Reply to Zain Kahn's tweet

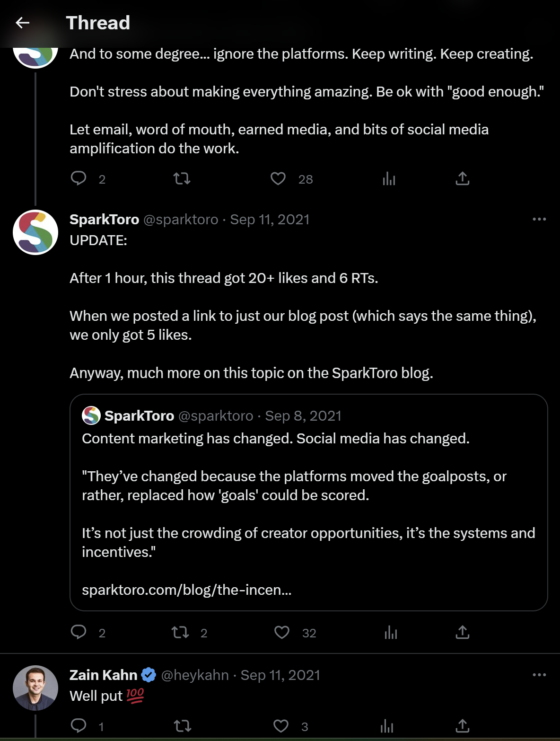pos(79,726)
